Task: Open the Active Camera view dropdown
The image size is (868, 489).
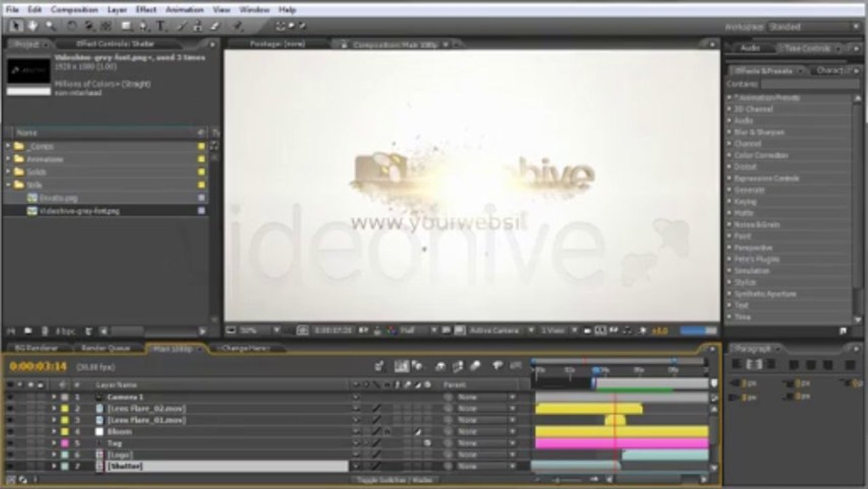Action: [503, 330]
